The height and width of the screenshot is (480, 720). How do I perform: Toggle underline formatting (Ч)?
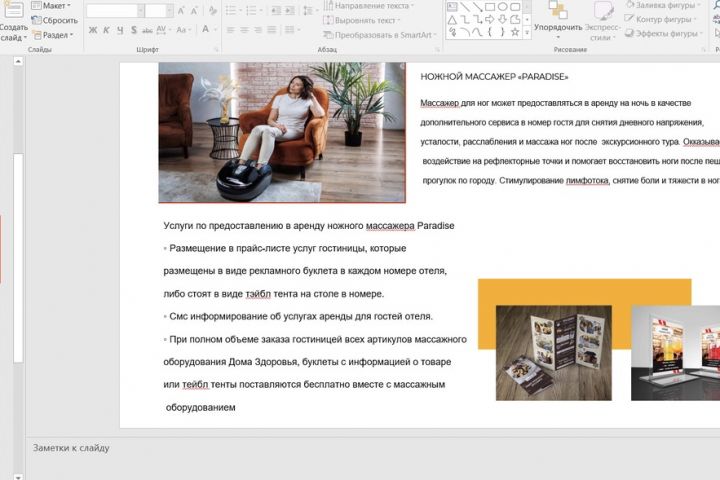121,30
